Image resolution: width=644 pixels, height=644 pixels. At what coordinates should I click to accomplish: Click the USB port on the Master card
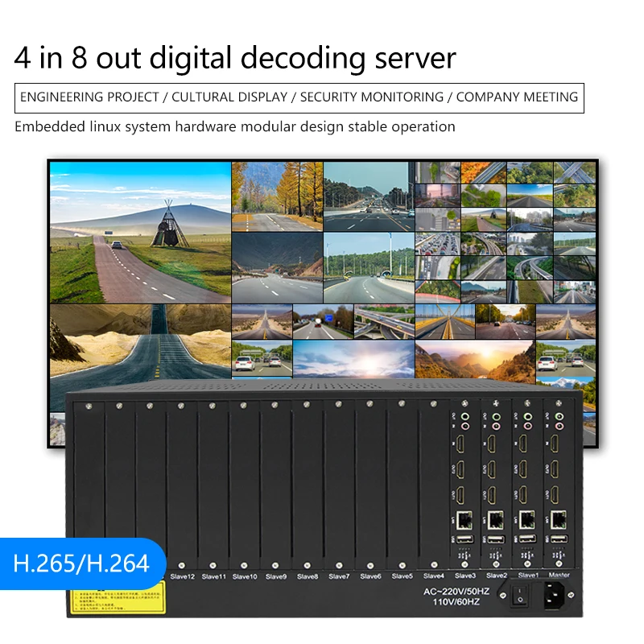559,539
